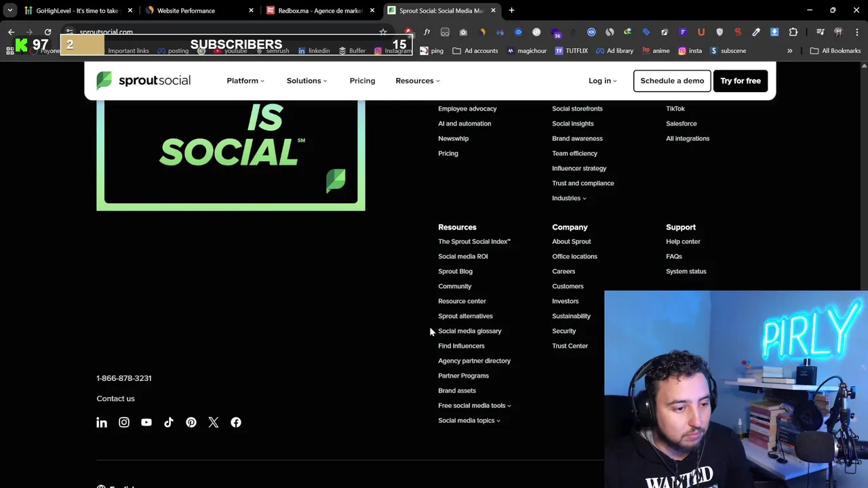
Task: Expand Social media topics list
Action: coord(469,420)
